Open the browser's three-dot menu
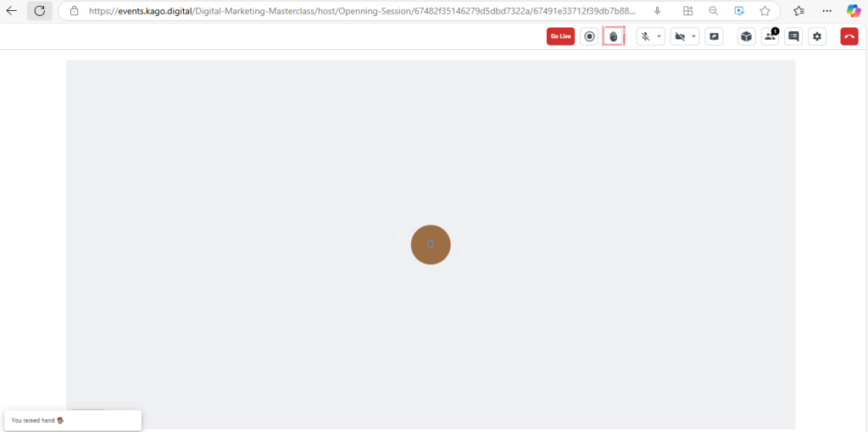The image size is (868, 432). 827,11
